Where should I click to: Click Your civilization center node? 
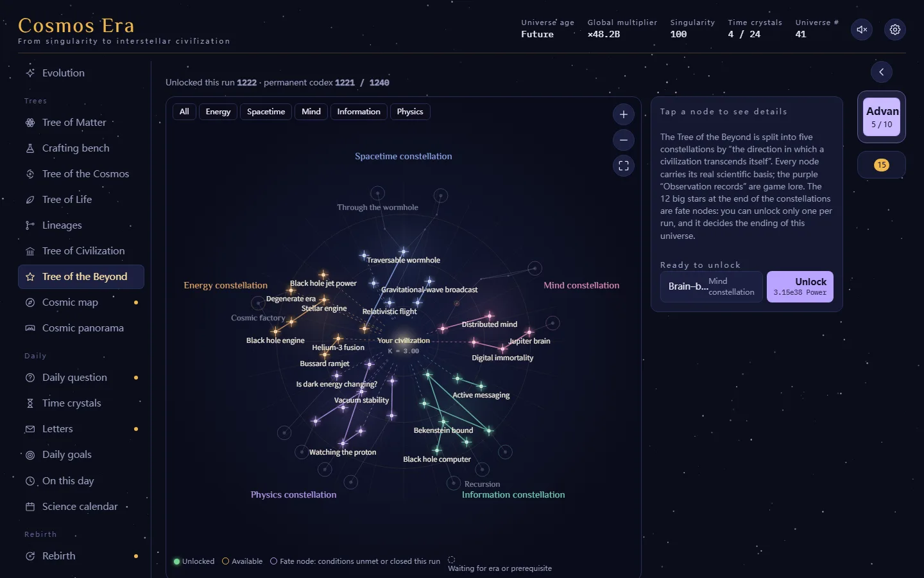[x=403, y=340]
